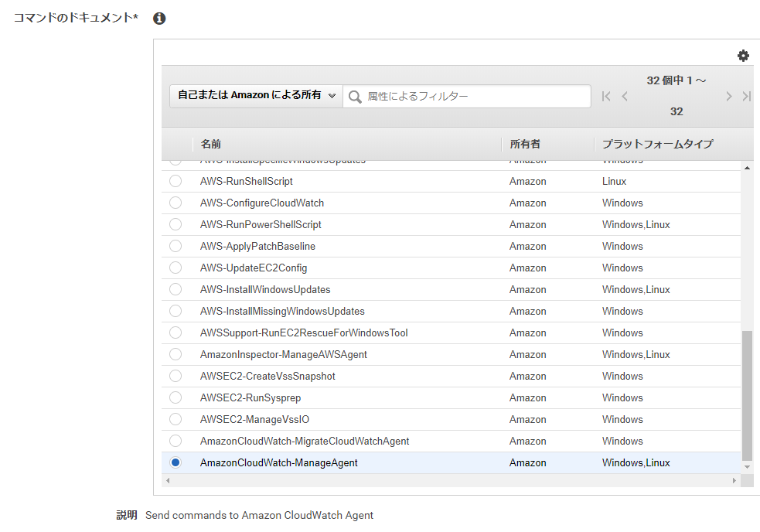The height and width of the screenshot is (532, 760).
Task: Sort by 名前 column header
Action: [x=211, y=144]
